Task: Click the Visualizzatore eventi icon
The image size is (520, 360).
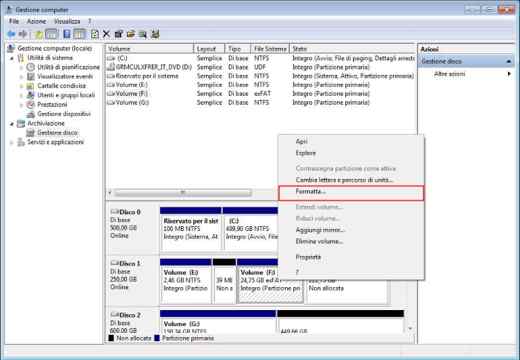Action: (31, 77)
